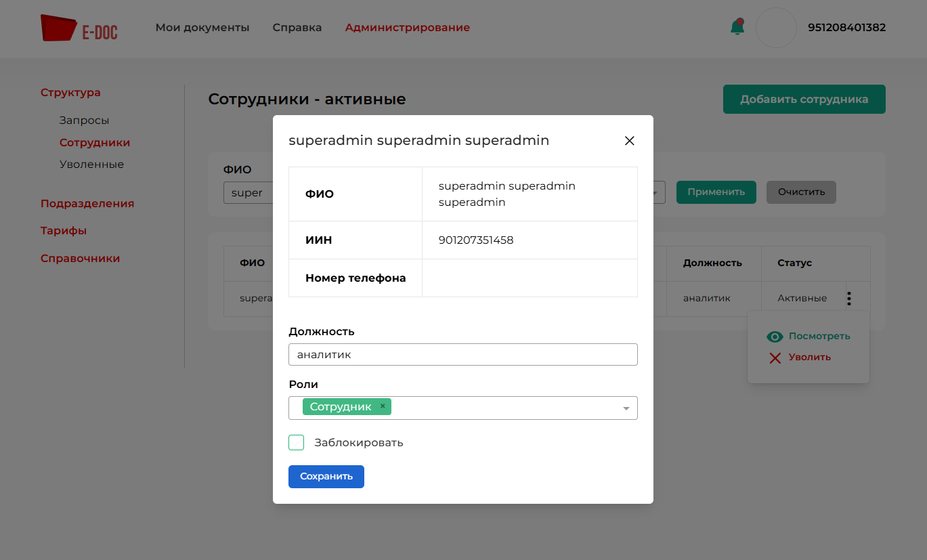Remove the Сотрудник role tag
Screen dimensions: 927x560
tap(383, 406)
